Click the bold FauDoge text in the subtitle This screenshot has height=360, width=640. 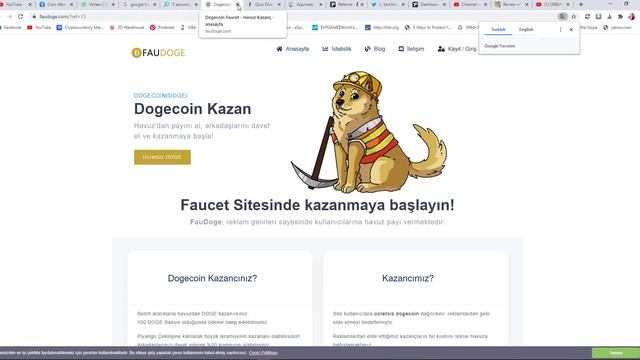coord(206,222)
